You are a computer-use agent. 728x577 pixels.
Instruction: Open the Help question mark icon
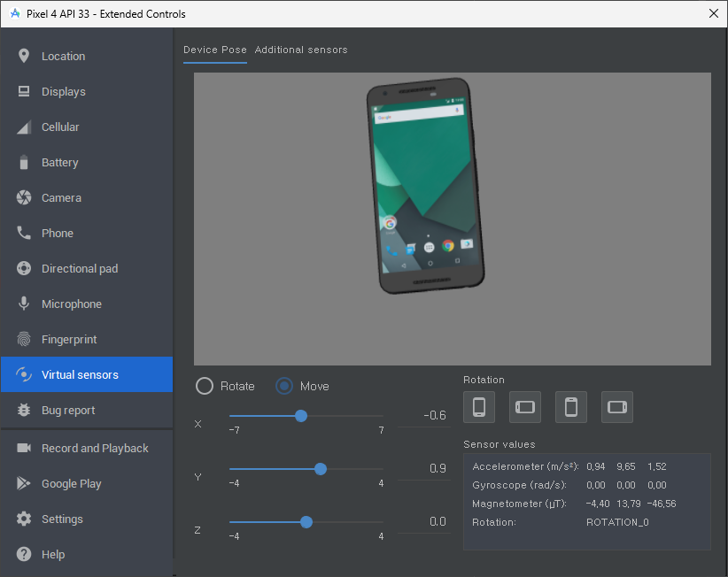coord(24,554)
